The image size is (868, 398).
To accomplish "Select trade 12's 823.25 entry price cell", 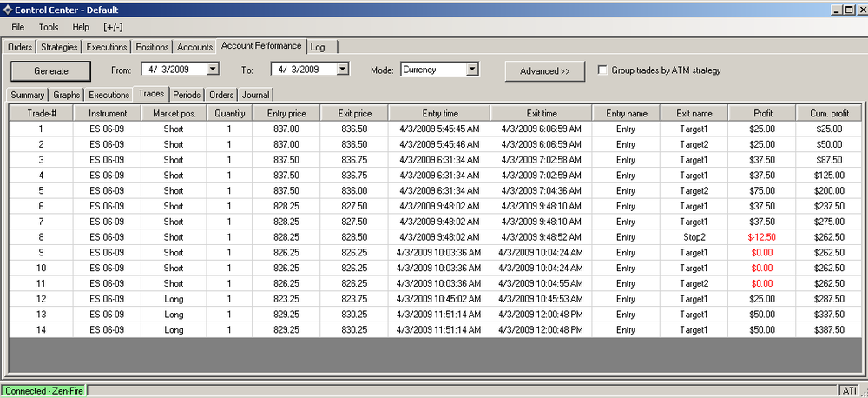I will (x=286, y=299).
